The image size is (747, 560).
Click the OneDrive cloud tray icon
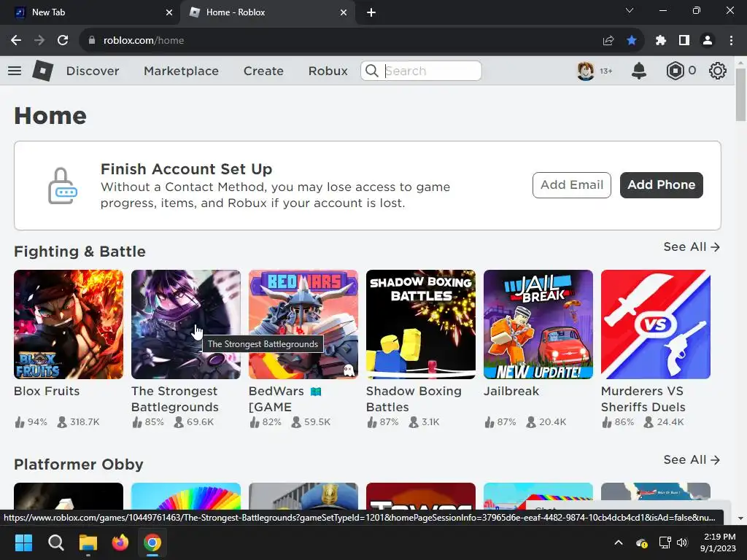point(642,542)
